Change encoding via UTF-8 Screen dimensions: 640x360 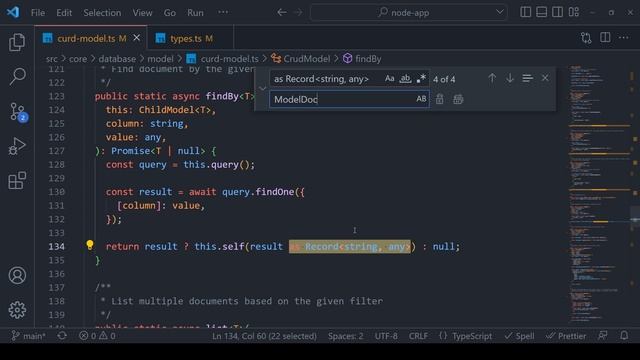(x=386, y=336)
